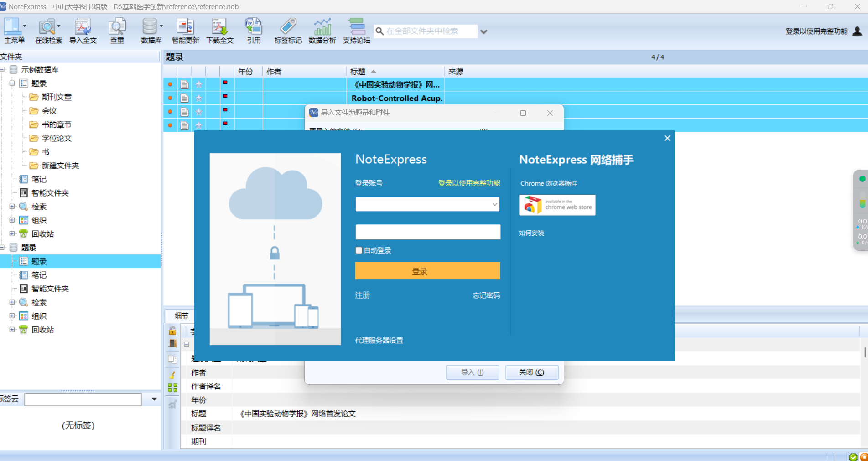Click the password input field
Viewport: 868px width, 461px height.
point(427,232)
